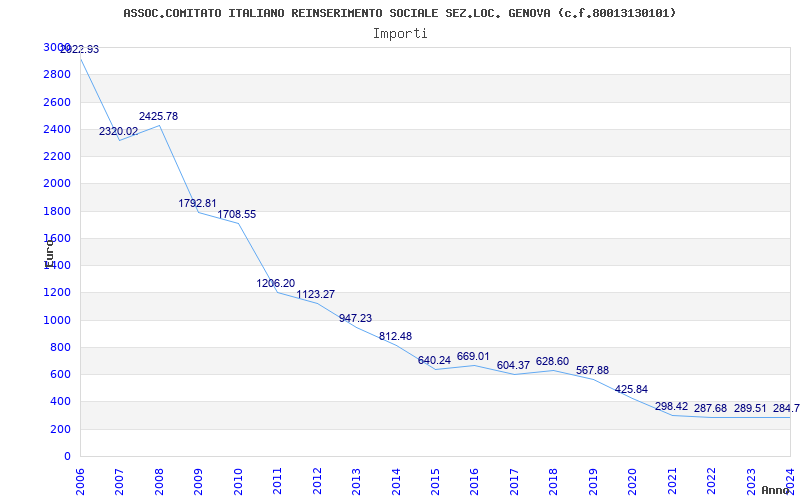
Task: Click the 2800 value on the Euro axis
Action: coord(57,75)
